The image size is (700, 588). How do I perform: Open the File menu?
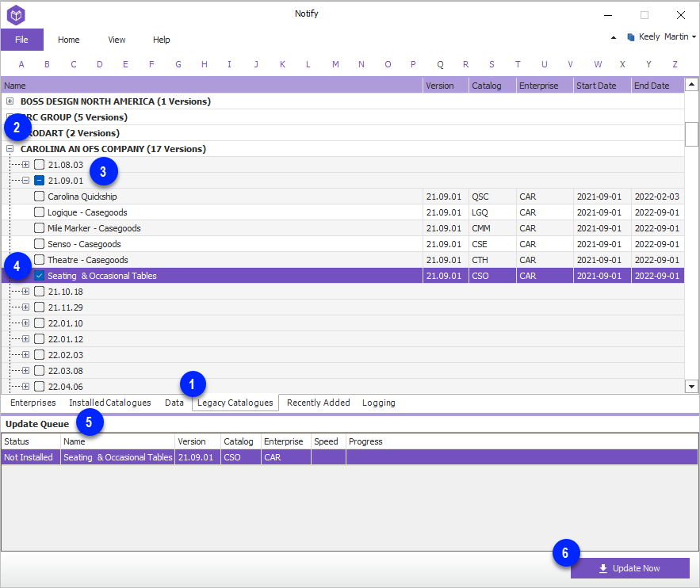tap(22, 40)
